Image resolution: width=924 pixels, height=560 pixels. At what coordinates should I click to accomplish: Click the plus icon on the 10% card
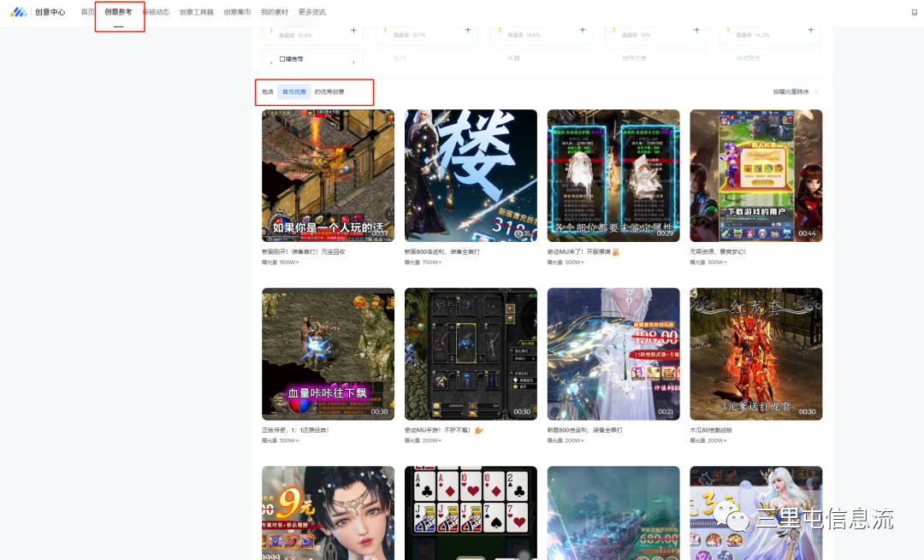pos(697,30)
